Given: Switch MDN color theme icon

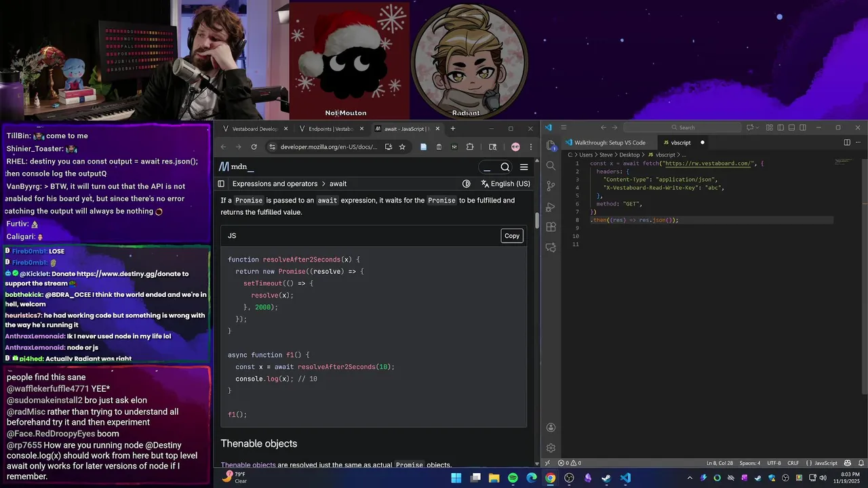Looking at the screenshot, I should point(467,184).
